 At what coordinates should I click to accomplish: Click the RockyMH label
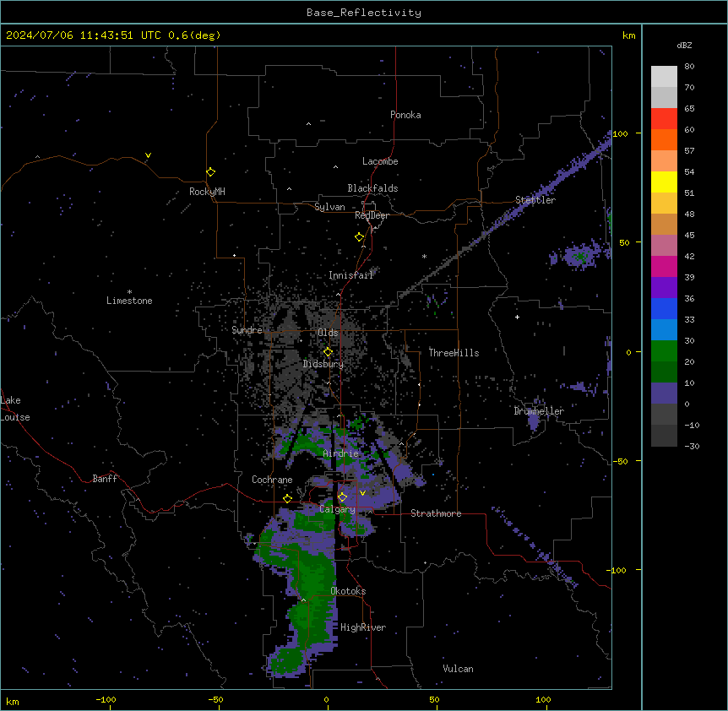click(207, 192)
